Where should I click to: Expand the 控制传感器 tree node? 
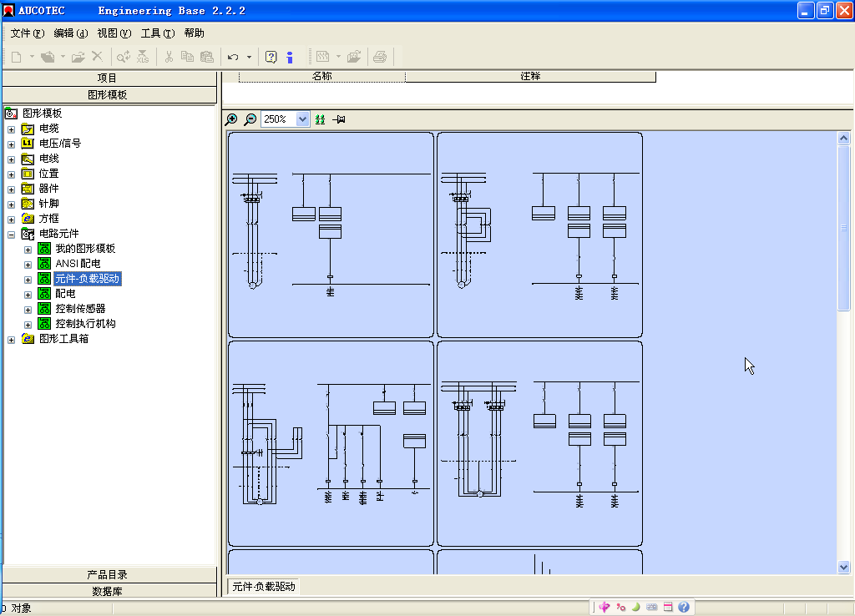coord(28,311)
